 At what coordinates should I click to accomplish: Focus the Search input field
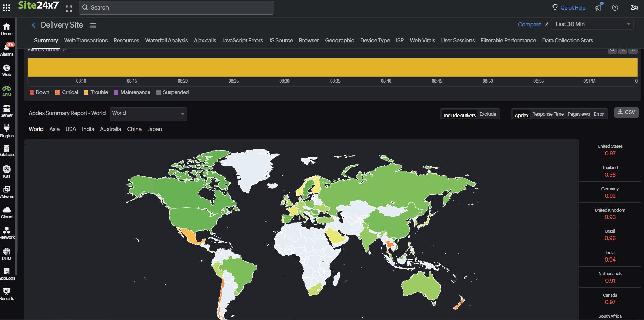tap(176, 7)
